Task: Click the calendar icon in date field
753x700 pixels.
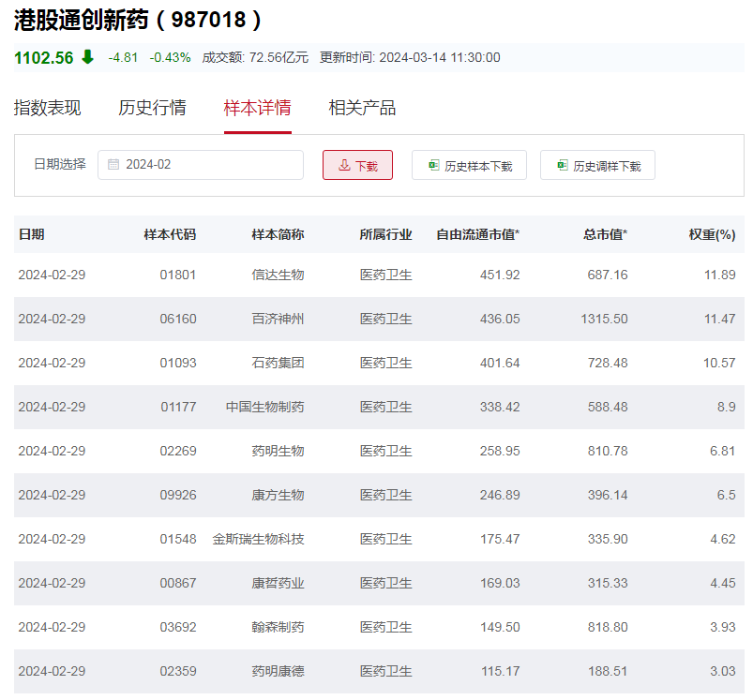Action: [113, 164]
